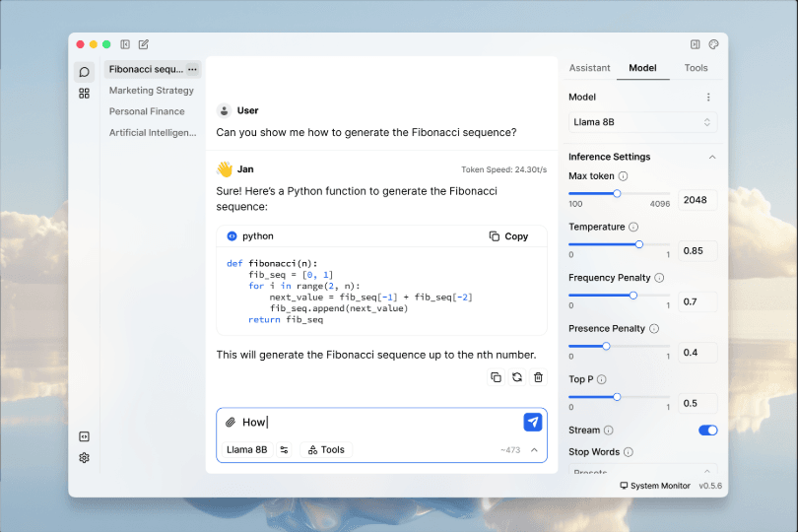Switch to the Assistant tab
This screenshot has height=532, width=798.
(x=590, y=68)
